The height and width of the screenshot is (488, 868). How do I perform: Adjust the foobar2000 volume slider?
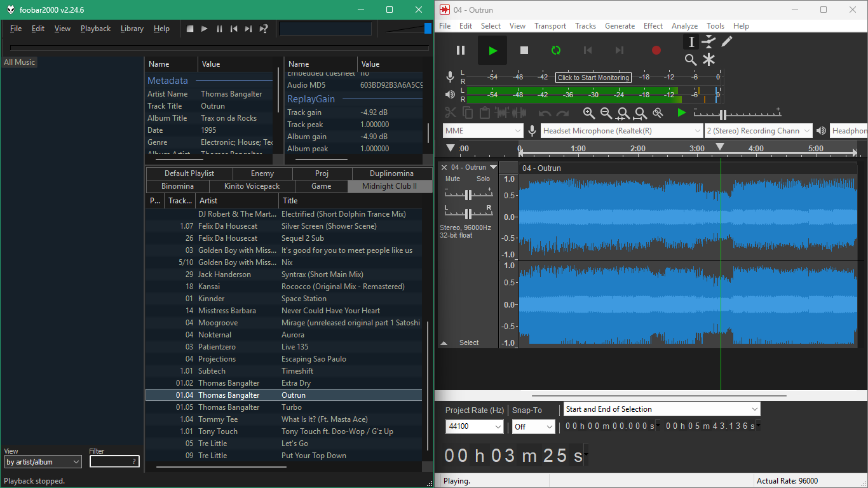pyautogui.click(x=428, y=29)
